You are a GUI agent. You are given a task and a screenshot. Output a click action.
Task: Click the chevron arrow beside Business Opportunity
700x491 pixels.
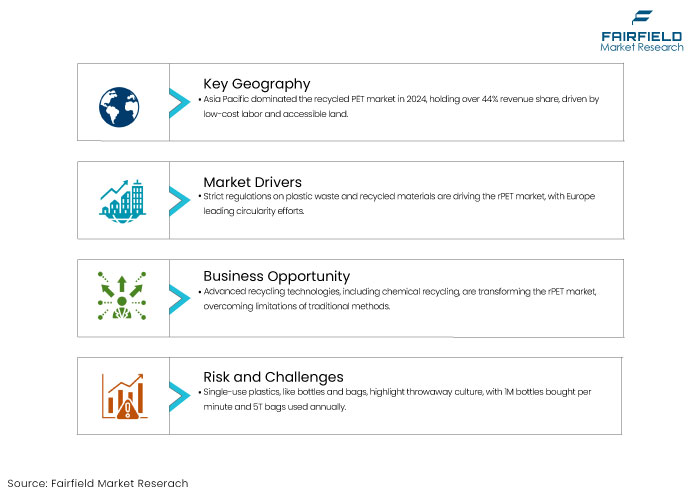[x=179, y=299]
